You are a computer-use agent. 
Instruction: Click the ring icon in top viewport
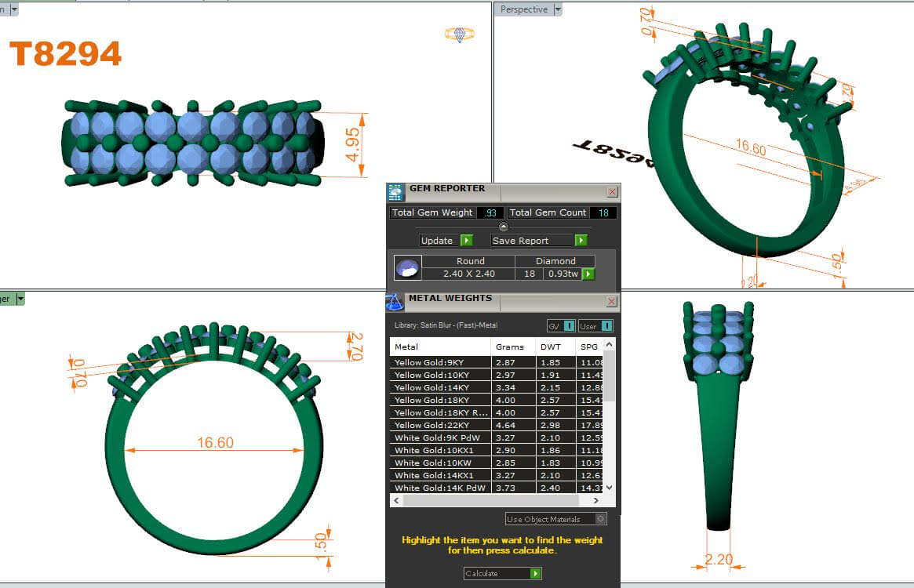pyautogui.click(x=459, y=34)
